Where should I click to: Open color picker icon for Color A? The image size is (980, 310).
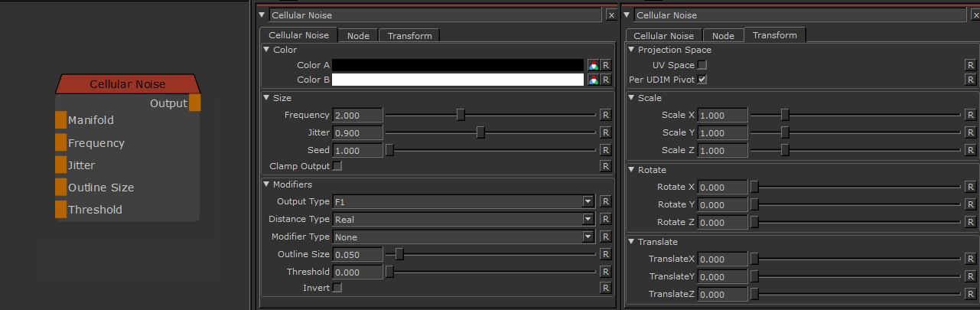click(x=592, y=65)
